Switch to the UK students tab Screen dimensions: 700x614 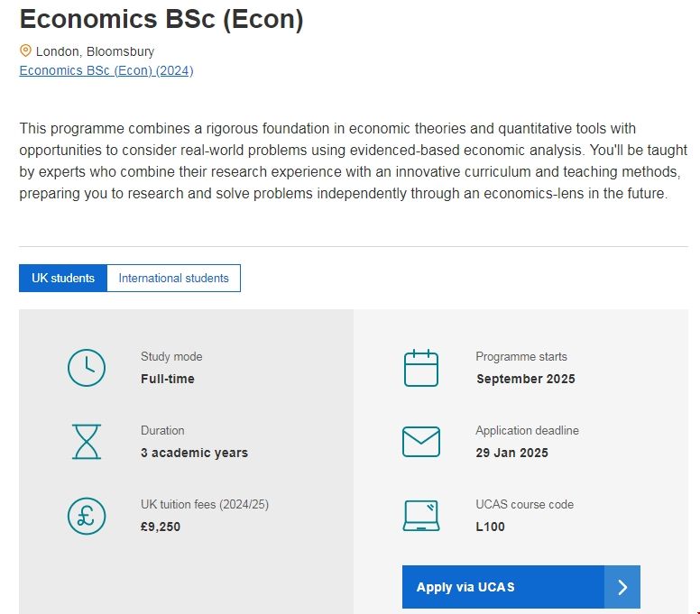coord(63,279)
